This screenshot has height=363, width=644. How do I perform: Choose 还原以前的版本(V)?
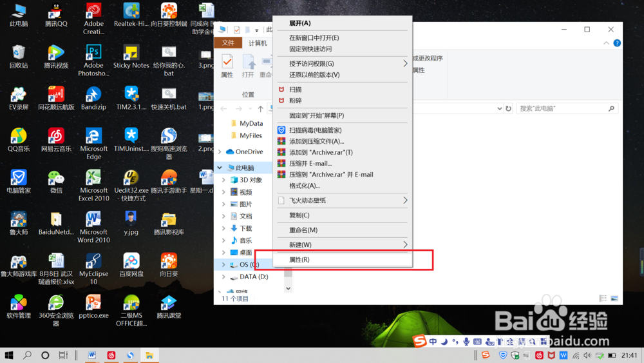343,75
